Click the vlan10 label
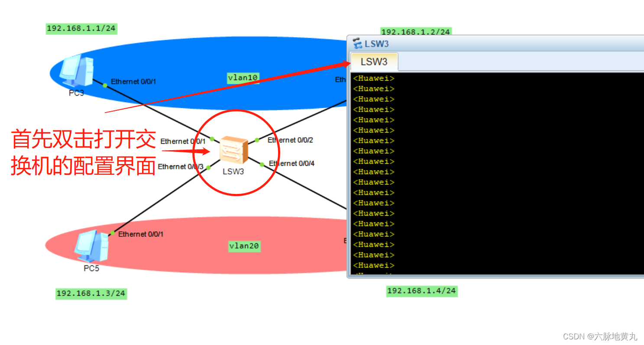The image size is (644, 345). coord(243,77)
